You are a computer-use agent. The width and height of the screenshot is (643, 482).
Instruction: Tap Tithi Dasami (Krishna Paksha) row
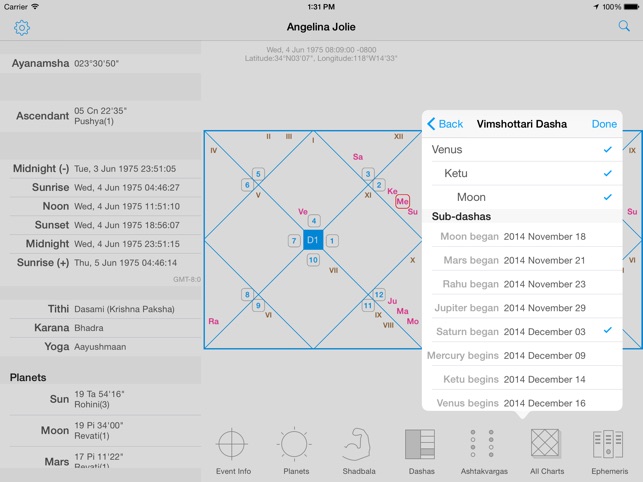click(100, 309)
